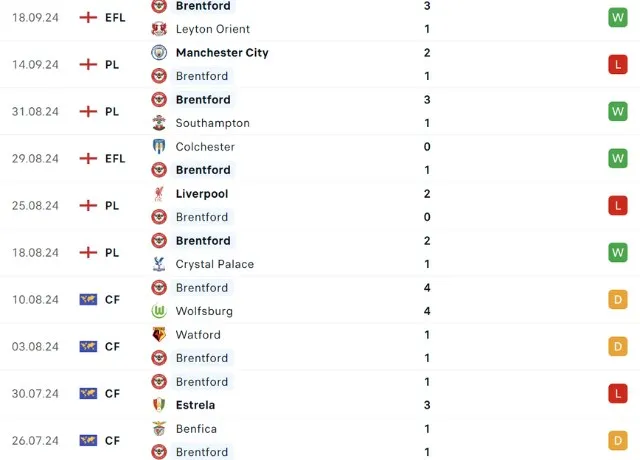The width and height of the screenshot is (640, 460).
Task: Click the club friendly flag on 10.08.24 row
Action: [x=88, y=300]
